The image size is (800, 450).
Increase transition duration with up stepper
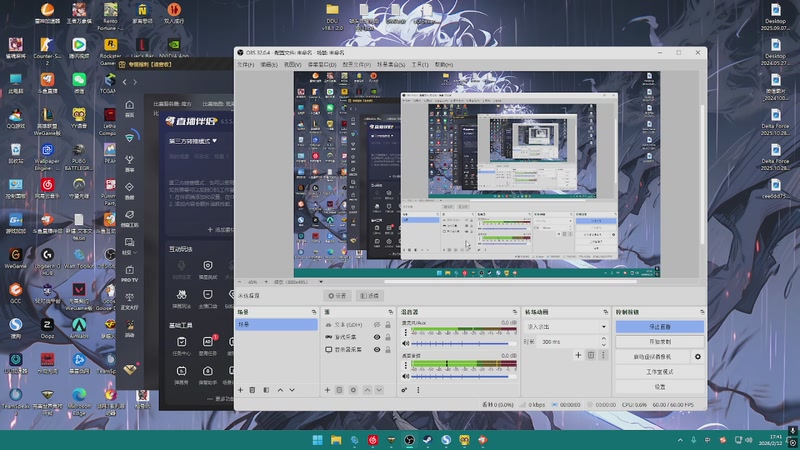pos(604,339)
